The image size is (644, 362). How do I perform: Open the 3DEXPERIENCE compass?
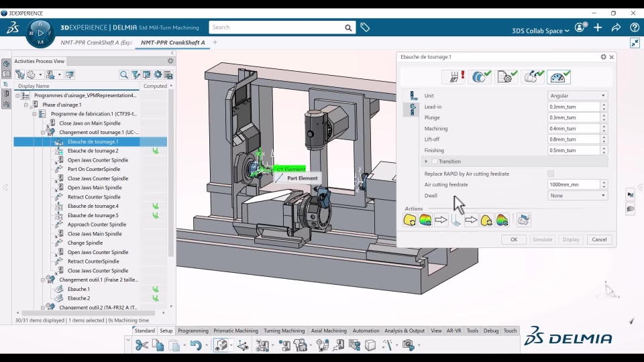(40, 32)
